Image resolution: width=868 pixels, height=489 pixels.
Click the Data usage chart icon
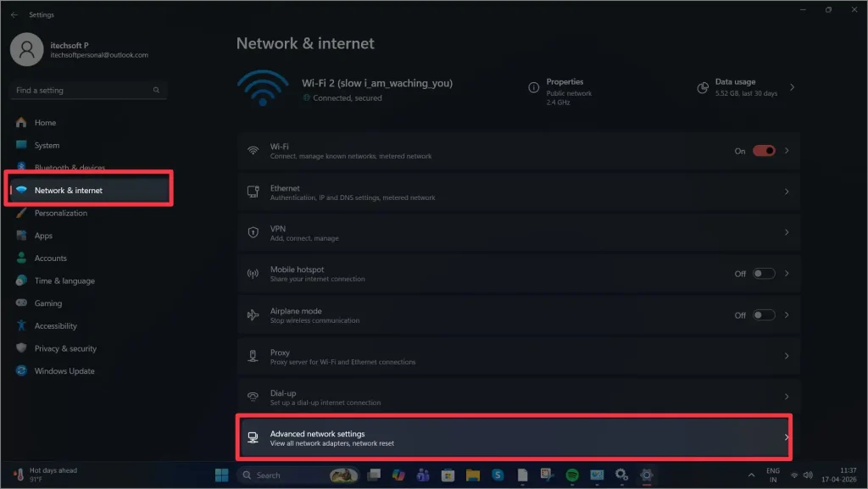[x=702, y=88]
